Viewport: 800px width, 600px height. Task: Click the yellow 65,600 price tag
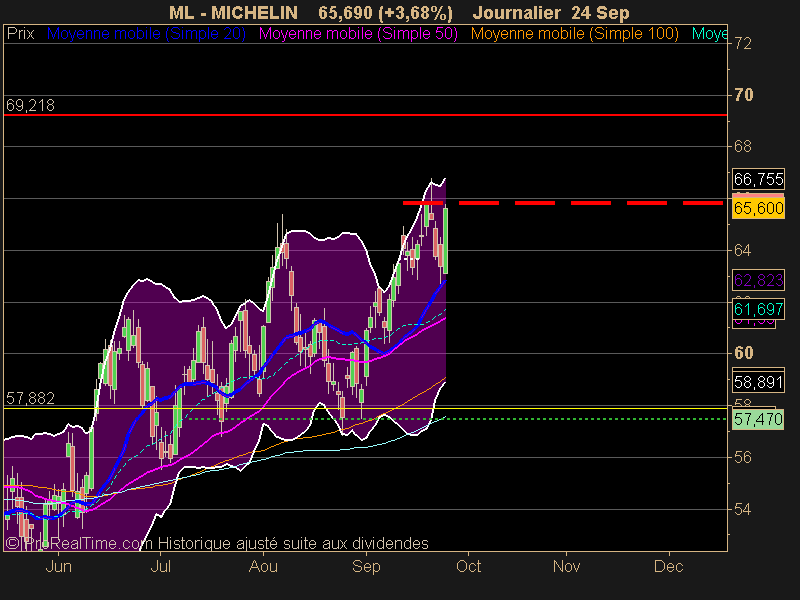click(x=758, y=208)
